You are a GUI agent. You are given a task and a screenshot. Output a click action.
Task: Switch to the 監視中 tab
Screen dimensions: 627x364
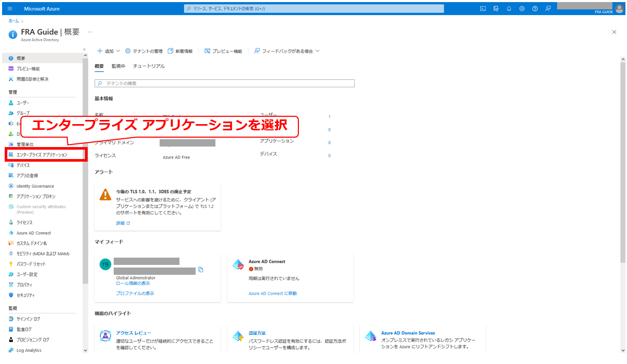click(118, 66)
